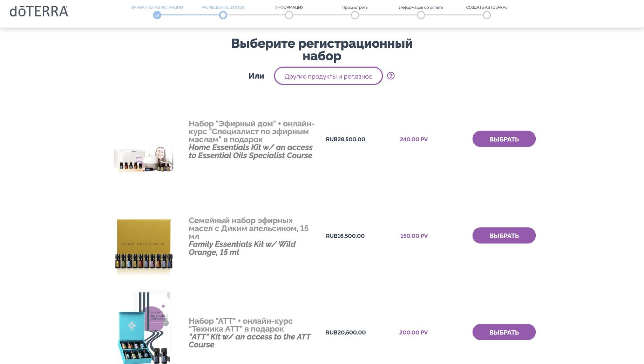Open the Home Essentials Kit product image
Image resolution: width=644 pixels, height=364 pixels.
[144, 159]
